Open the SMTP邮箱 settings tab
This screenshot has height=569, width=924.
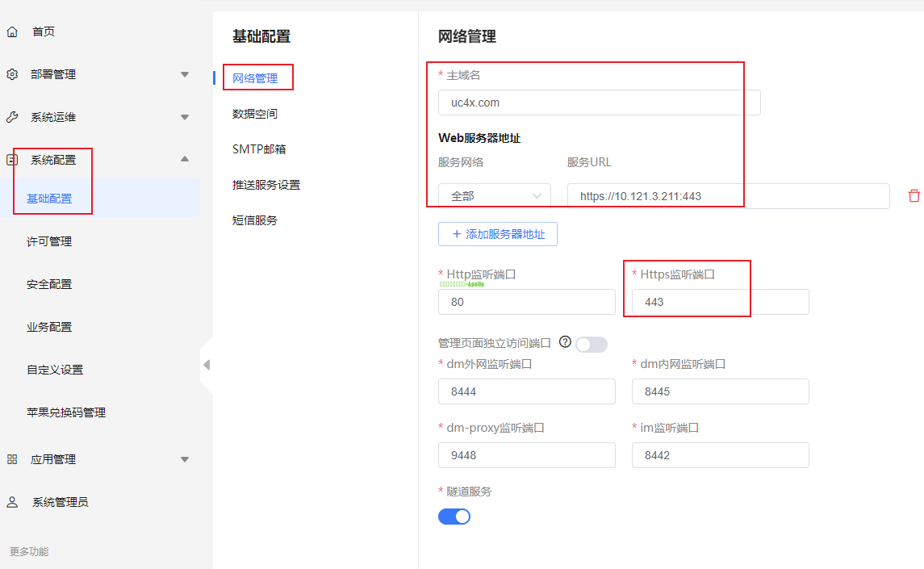[259, 149]
